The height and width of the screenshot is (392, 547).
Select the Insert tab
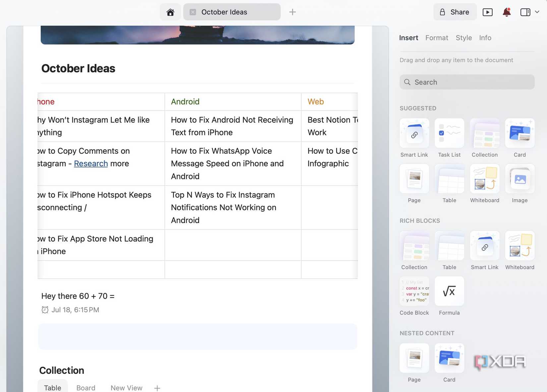click(x=408, y=38)
